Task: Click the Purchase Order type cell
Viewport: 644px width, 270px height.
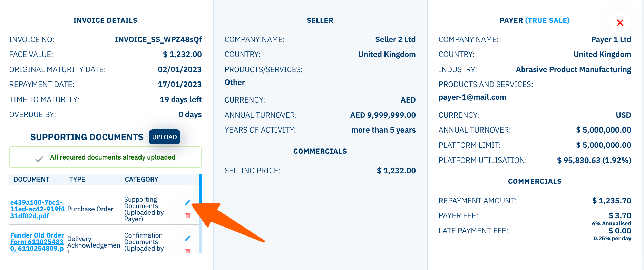Action: point(90,209)
